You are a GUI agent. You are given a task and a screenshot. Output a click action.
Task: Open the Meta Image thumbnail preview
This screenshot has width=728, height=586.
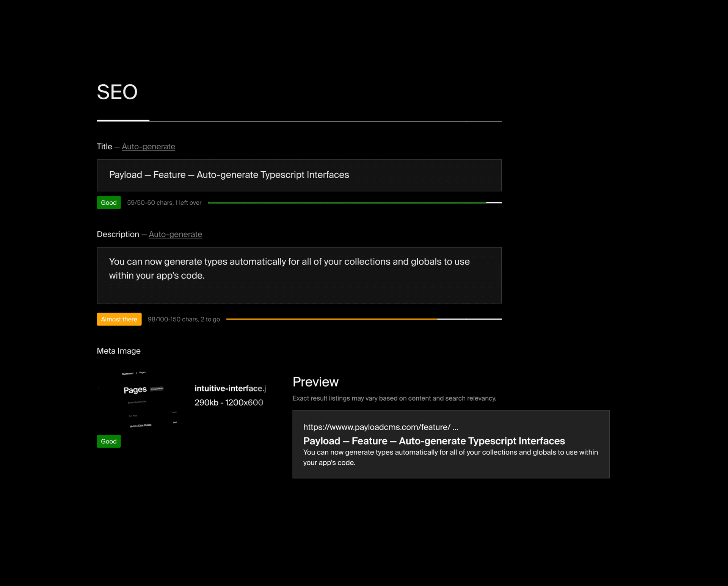click(139, 399)
